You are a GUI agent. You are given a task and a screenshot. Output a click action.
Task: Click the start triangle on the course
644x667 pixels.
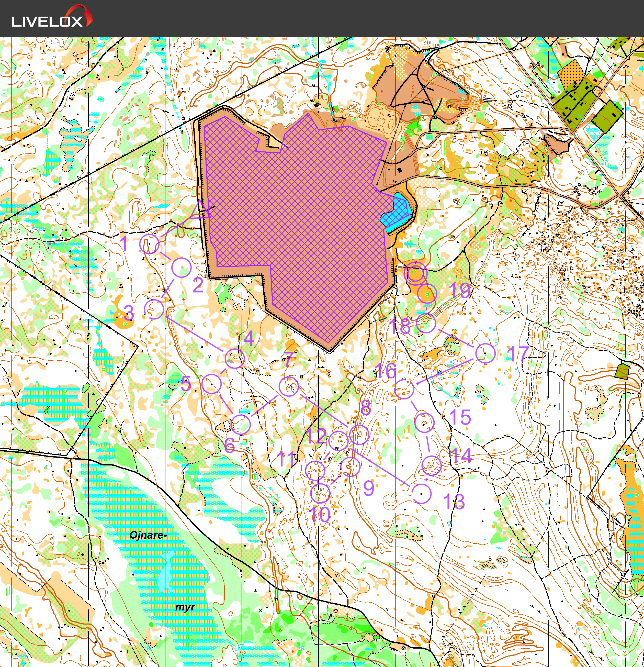click(199, 211)
